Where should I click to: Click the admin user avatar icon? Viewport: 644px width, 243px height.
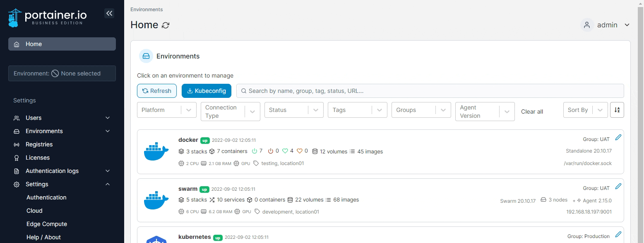point(587,25)
